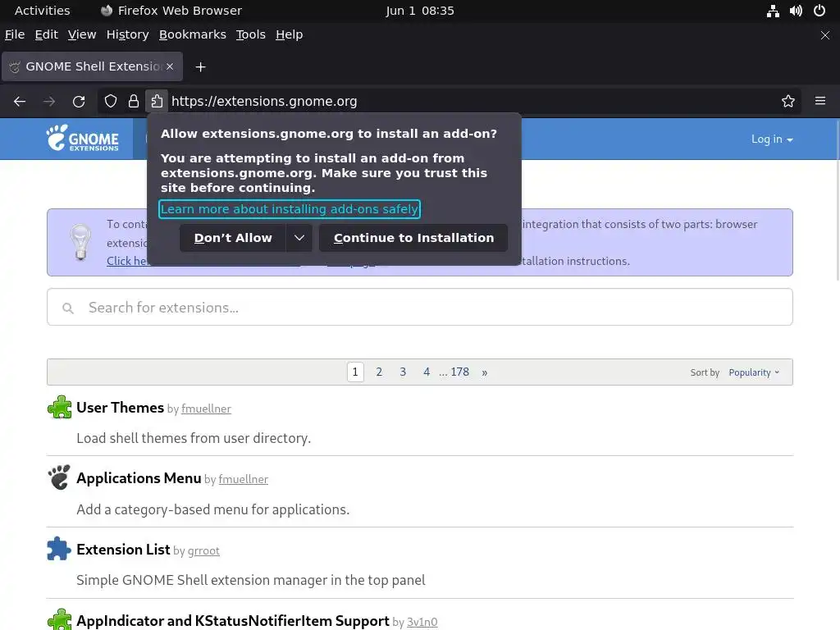
Task: Click the padlock site security icon
Action: click(134, 101)
